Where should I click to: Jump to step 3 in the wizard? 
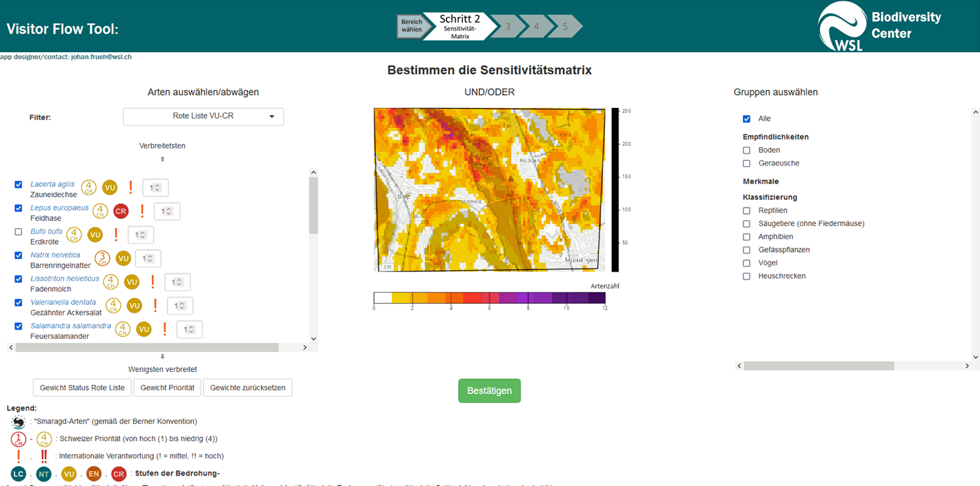[x=508, y=26]
